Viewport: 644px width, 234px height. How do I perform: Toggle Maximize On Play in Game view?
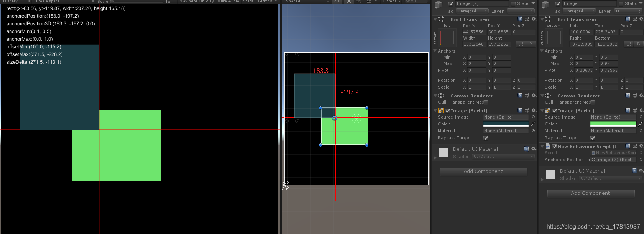click(197, 2)
